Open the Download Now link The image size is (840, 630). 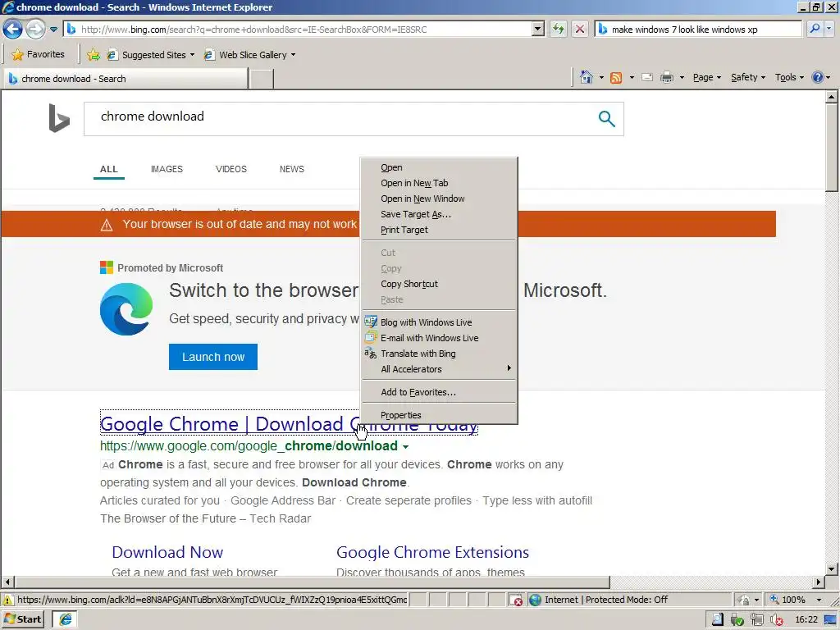(167, 552)
